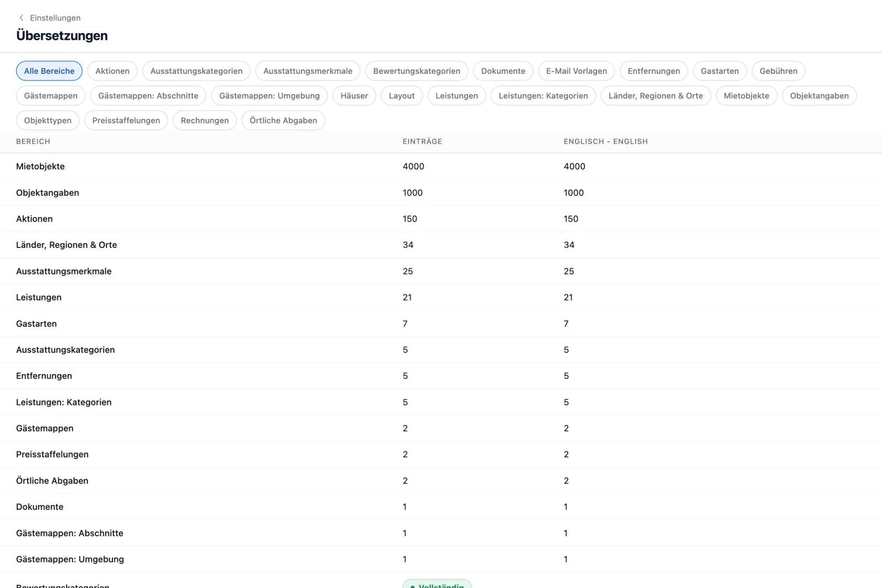This screenshot has height=588, width=882.
Task: Filter by Gebühren
Action: click(x=778, y=71)
